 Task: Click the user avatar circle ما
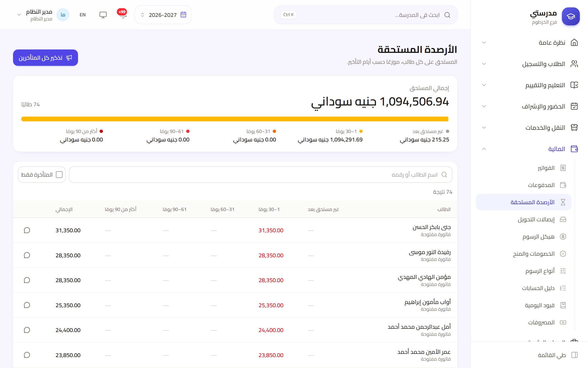coord(63,15)
